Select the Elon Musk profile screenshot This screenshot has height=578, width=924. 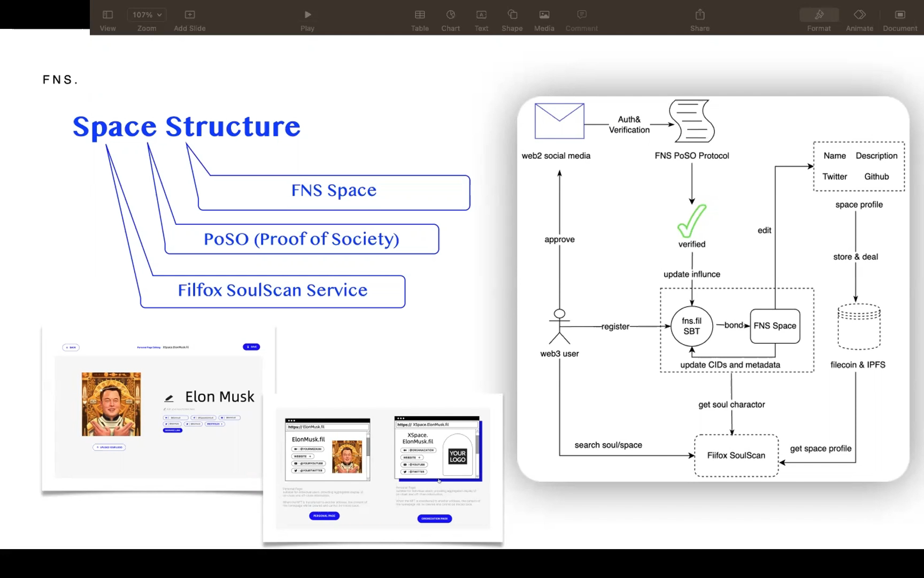point(159,409)
